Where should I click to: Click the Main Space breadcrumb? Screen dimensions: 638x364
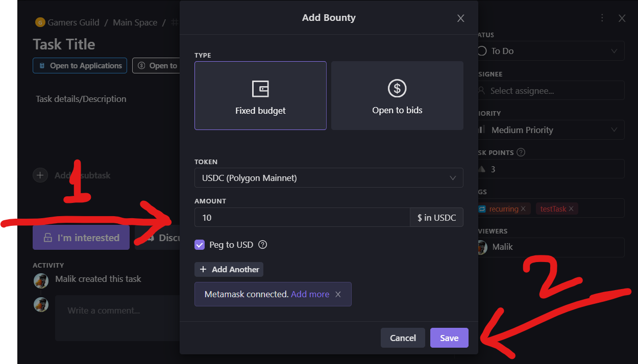pyautogui.click(x=135, y=22)
